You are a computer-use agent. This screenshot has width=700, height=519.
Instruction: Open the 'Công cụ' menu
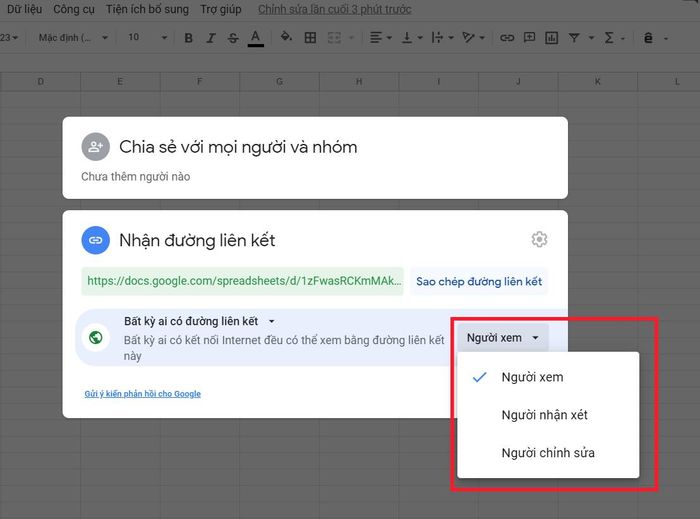(74, 9)
